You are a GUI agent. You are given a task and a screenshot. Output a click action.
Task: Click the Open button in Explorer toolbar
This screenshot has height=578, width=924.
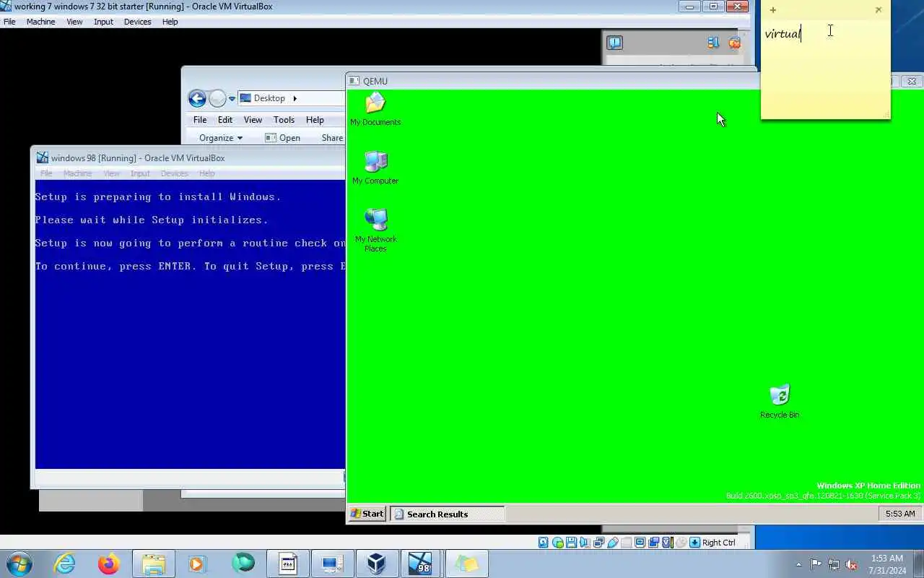click(x=282, y=138)
